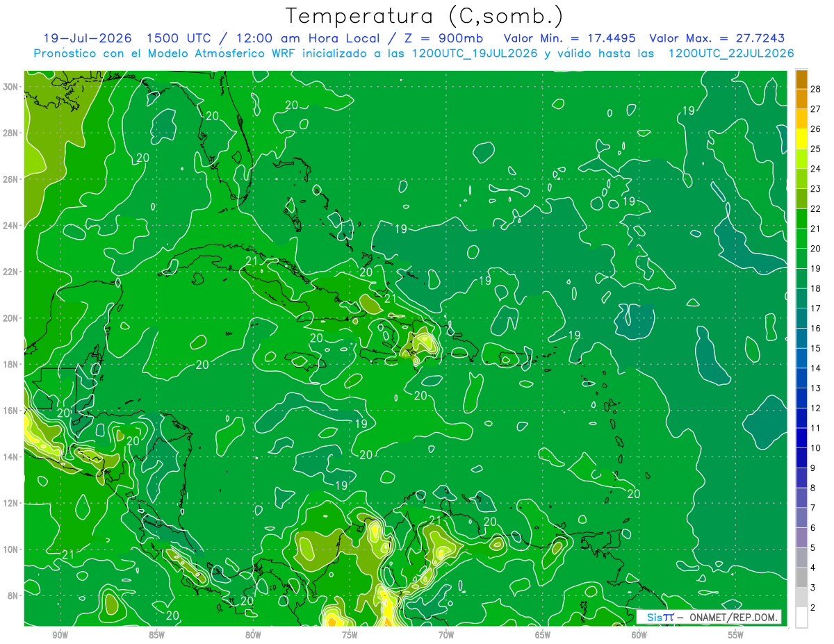
Task: Click the white colorbar swatch below 2
Action: 801,618
